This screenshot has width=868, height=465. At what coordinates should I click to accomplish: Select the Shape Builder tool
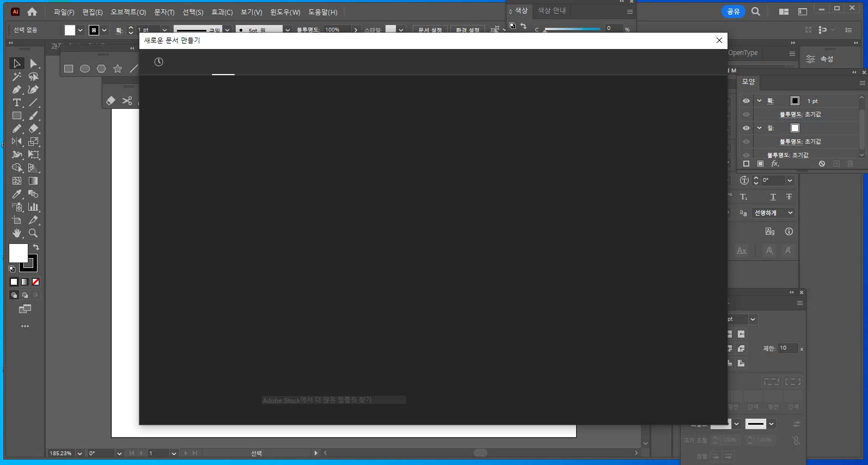[x=16, y=168]
